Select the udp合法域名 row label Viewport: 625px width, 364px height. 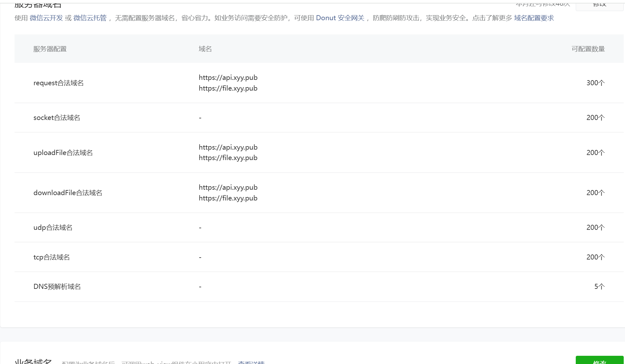[x=53, y=228]
